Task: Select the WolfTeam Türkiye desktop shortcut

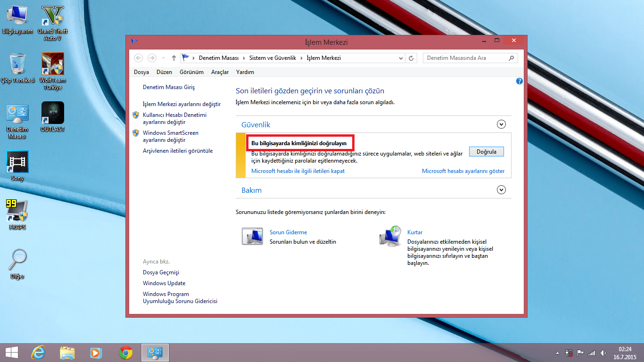Action: [53, 72]
